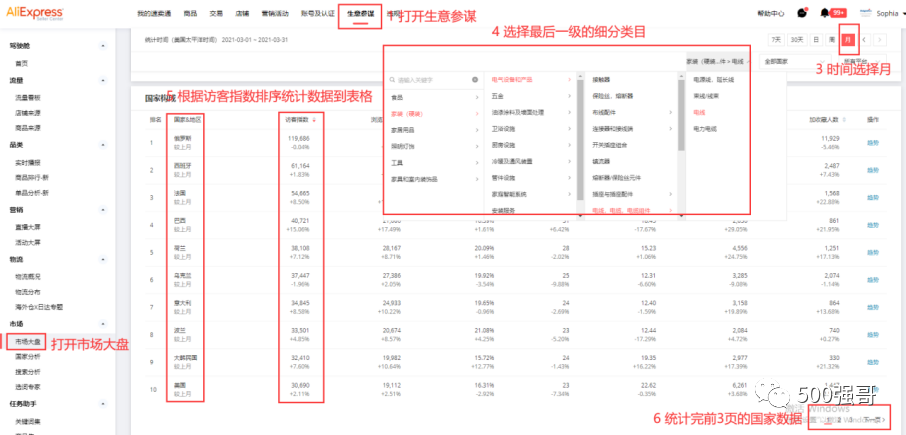Collapse the 品类 sidebar section
Viewport: 906px width, 435px height.
tap(103, 145)
